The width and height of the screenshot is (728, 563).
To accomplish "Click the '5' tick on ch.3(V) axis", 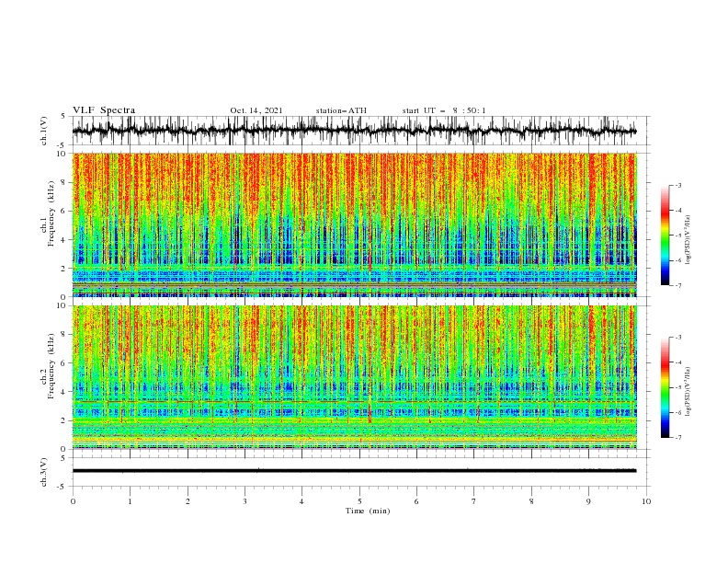I will tap(64, 458).
